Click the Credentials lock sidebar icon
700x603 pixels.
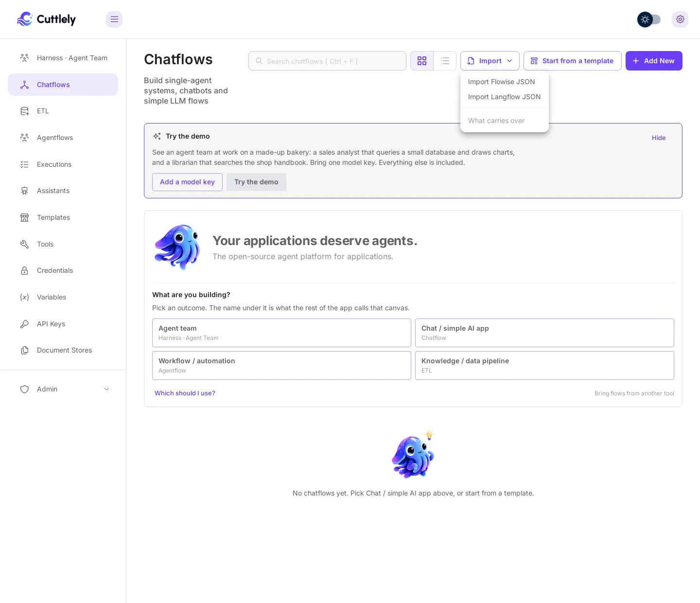24,270
